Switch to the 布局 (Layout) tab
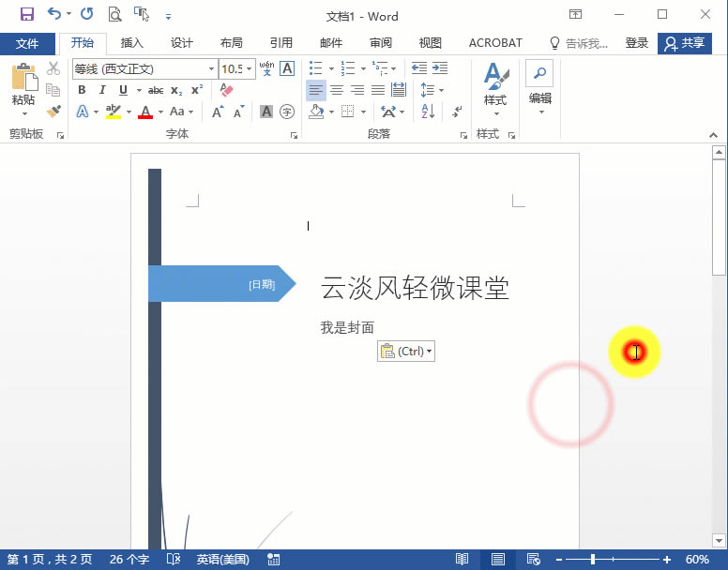Screen dimensions: 728x570 click(231, 43)
